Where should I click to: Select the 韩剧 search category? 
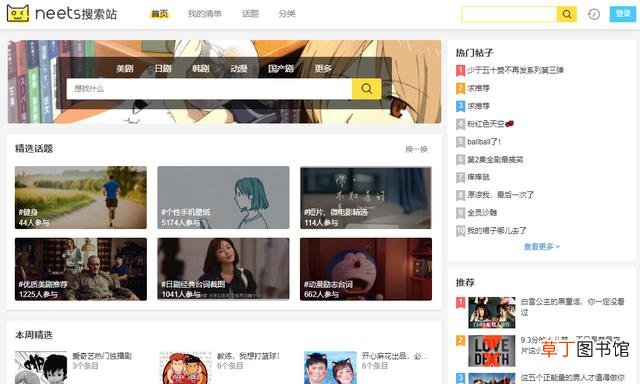[201, 69]
